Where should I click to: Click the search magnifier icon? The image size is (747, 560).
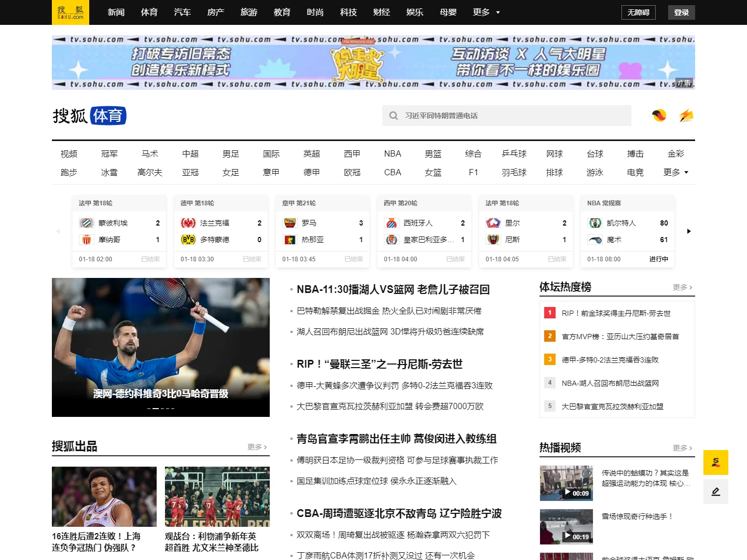(394, 116)
